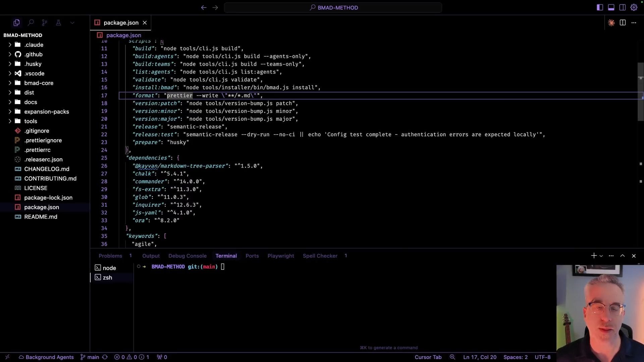Click the Spaces: 2 indentation setting
Image resolution: width=644 pixels, height=362 pixels.
coord(515,357)
